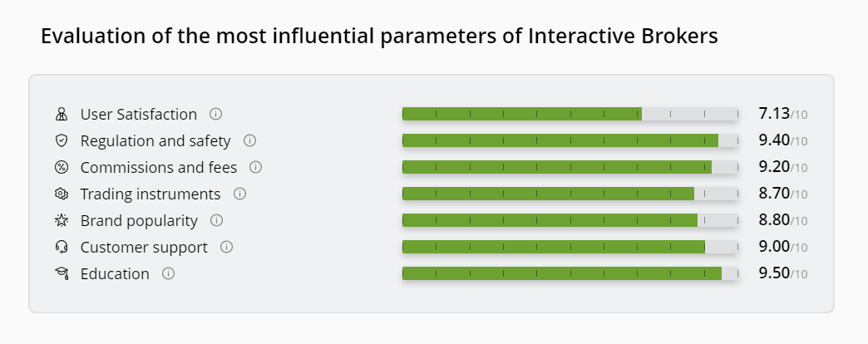Open info tooltip beside User Satisfaction

pos(216,114)
